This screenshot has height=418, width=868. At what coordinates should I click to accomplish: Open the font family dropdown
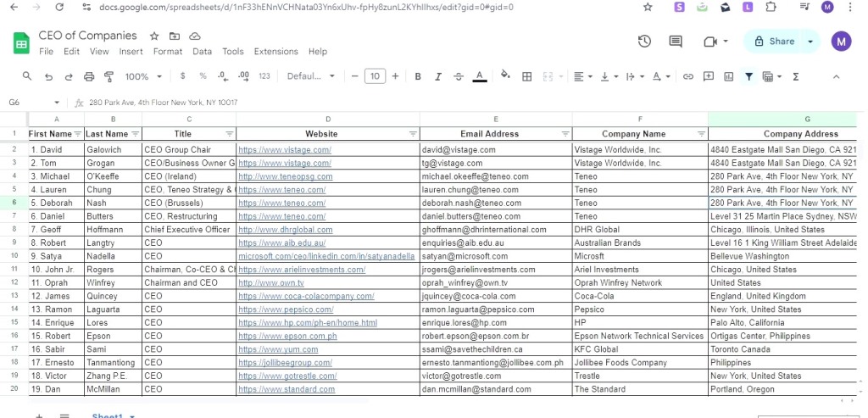pos(310,76)
